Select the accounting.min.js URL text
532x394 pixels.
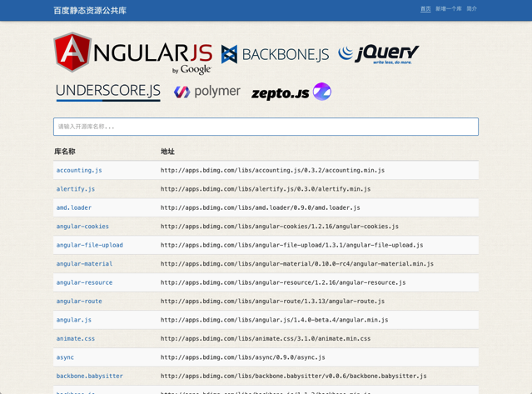(272, 171)
